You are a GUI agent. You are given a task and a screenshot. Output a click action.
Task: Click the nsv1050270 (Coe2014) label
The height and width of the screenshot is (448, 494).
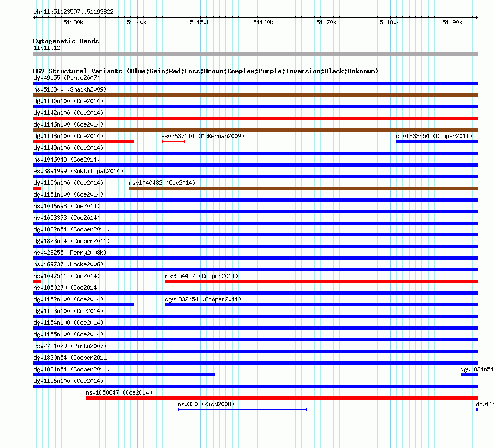pyautogui.click(x=67, y=288)
